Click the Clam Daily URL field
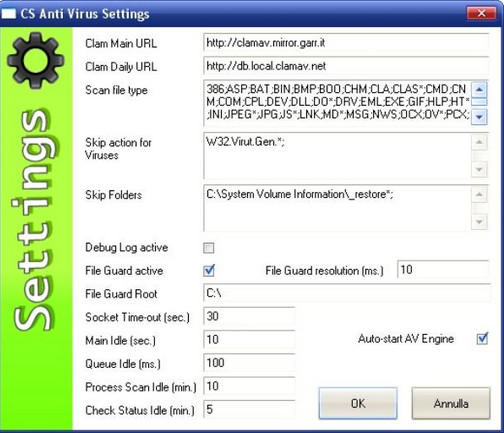The width and height of the screenshot is (504, 433). pyautogui.click(x=346, y=66)
